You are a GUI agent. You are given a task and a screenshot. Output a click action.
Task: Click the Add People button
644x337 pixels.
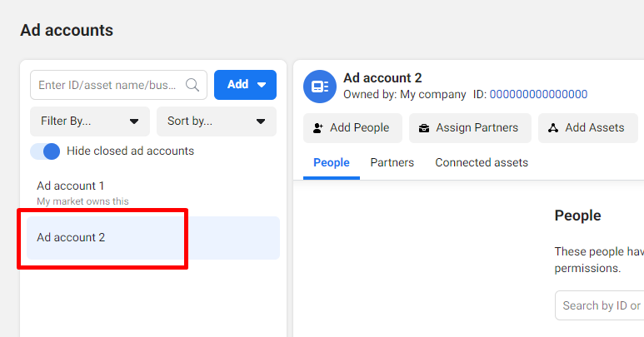[352, 128]
